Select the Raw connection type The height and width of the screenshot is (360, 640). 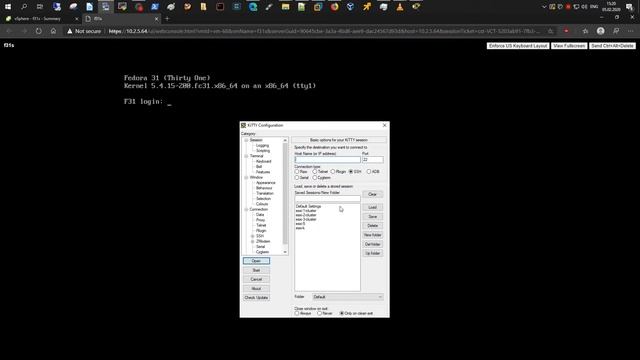coord(297,172)
